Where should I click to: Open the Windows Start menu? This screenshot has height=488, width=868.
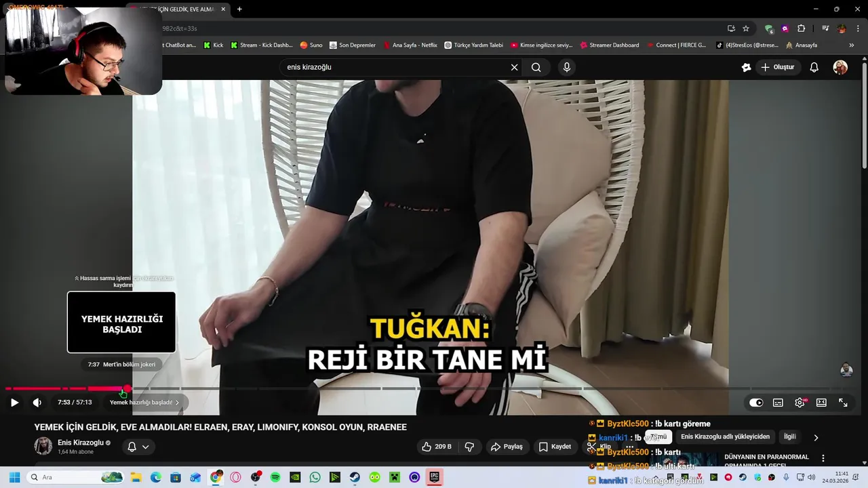point(14,477)
